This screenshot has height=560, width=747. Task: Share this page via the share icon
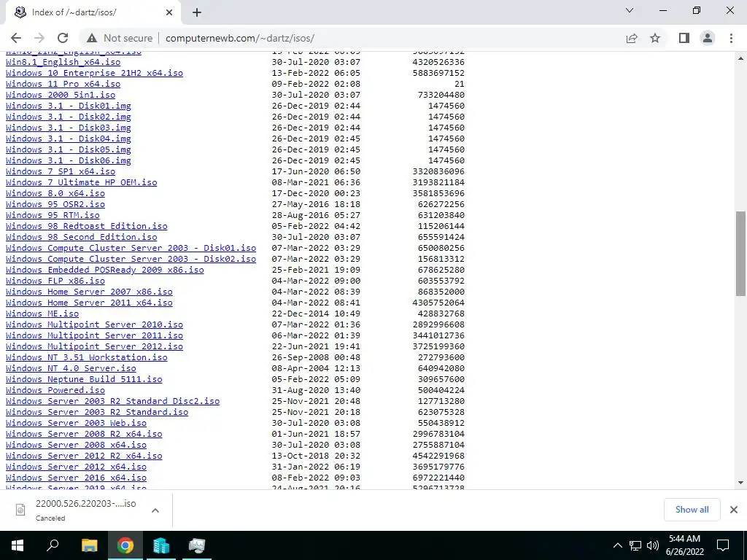pyautogui.click(x=632, y=38)
